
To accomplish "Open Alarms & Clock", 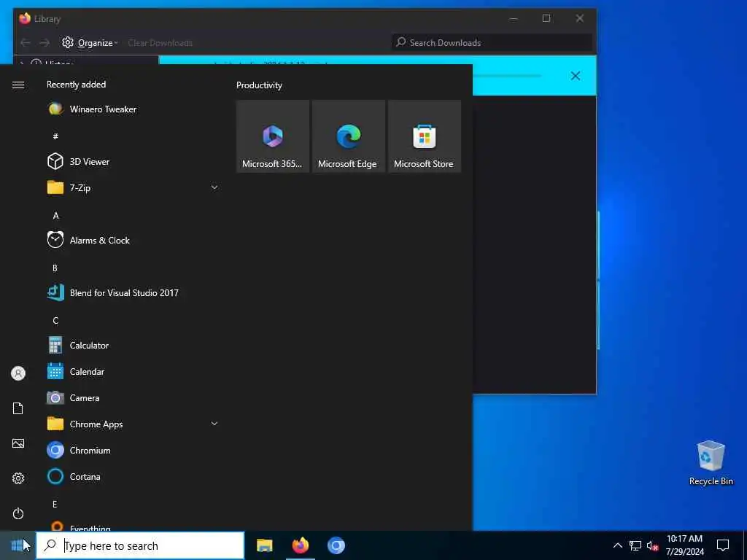I will (133, 241).
